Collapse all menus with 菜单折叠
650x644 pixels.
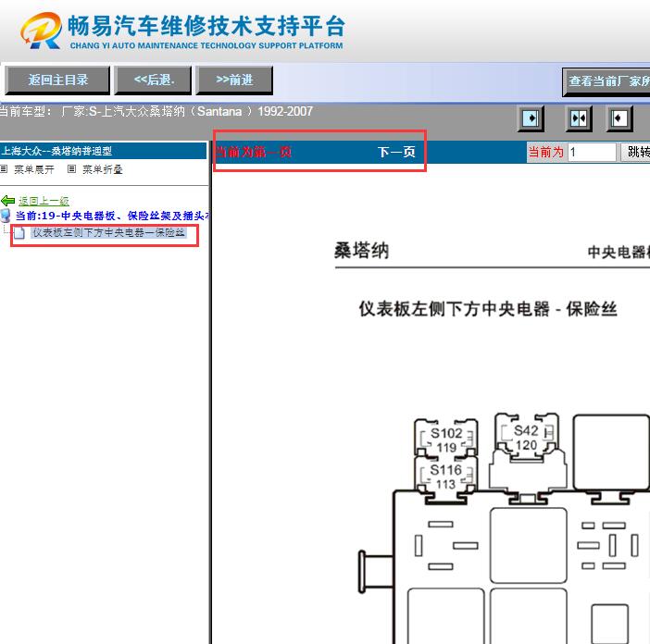tap(103, 169)
